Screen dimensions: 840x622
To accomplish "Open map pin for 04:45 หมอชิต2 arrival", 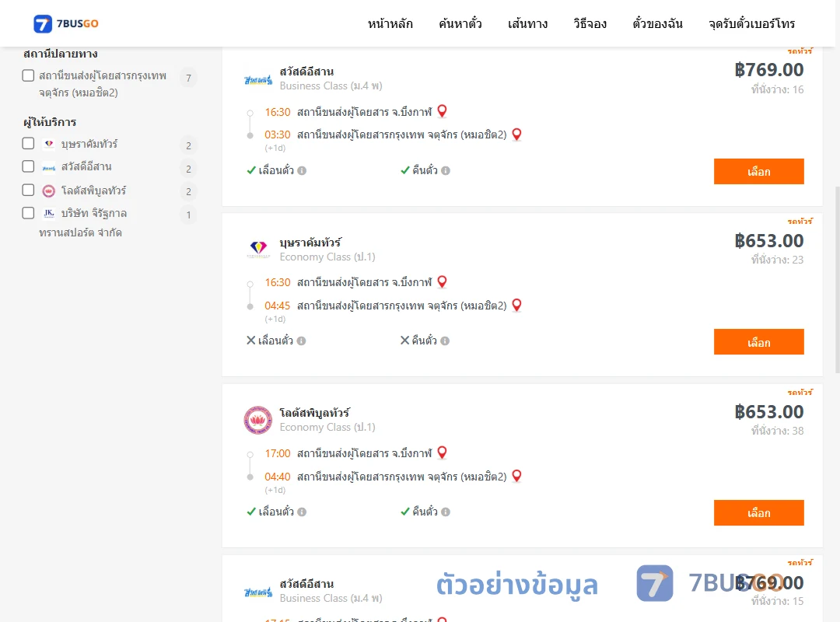I will [x=517, y=305].
